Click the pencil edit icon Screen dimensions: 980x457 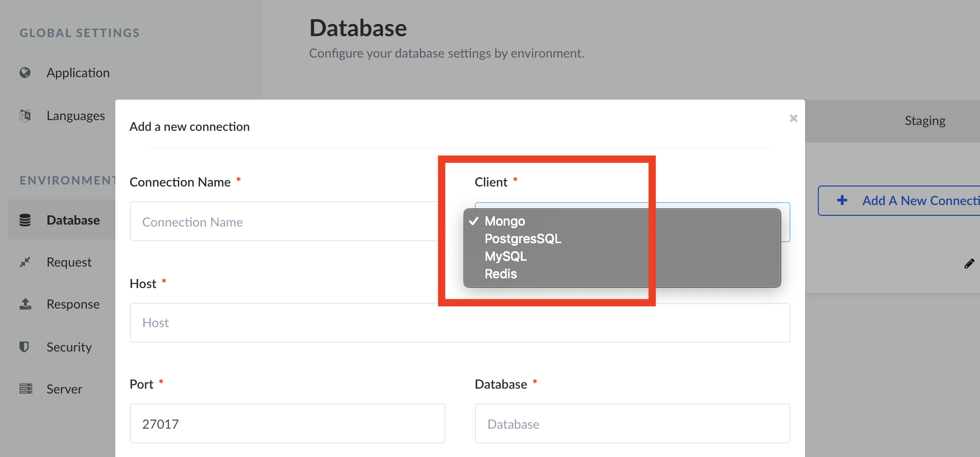tap(969, 264)
